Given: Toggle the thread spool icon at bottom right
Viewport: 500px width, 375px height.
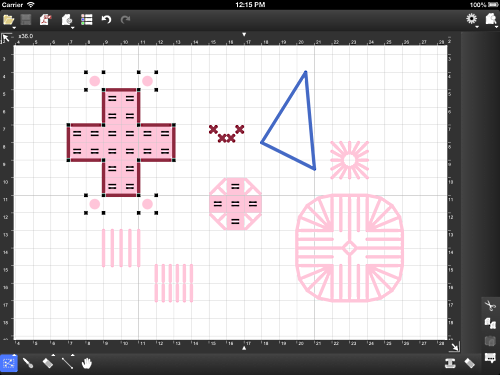Looking at the screenshot, I should [x=450, y=363].
